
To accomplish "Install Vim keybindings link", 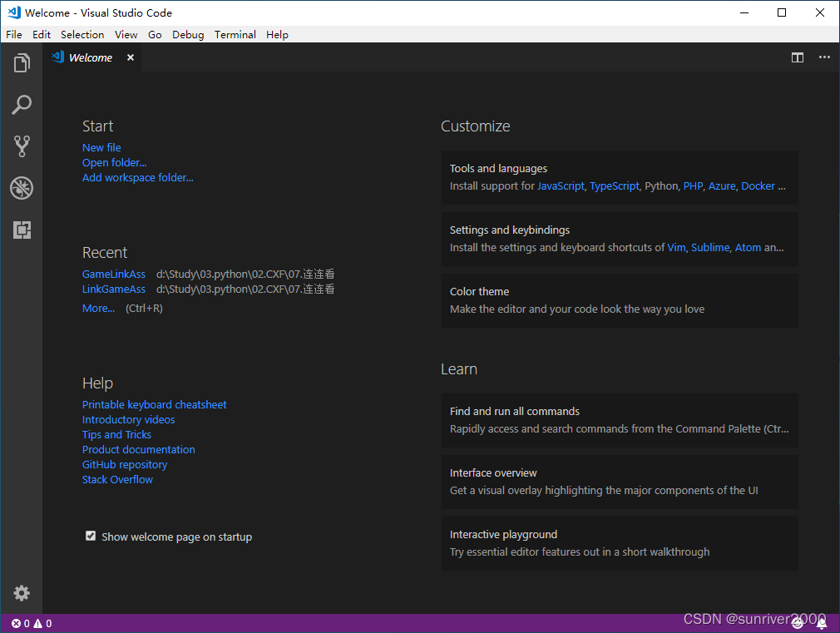I will click(x=676, y=248).
